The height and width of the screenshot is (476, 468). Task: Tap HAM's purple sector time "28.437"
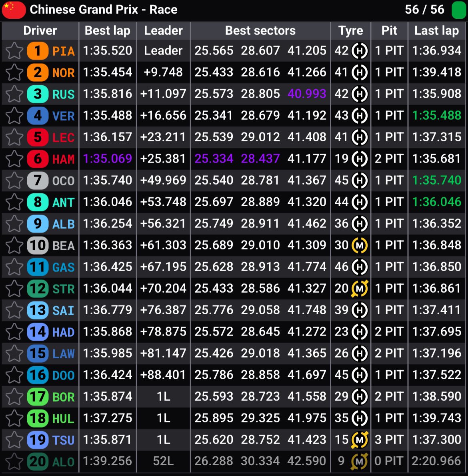click(260, 159)
